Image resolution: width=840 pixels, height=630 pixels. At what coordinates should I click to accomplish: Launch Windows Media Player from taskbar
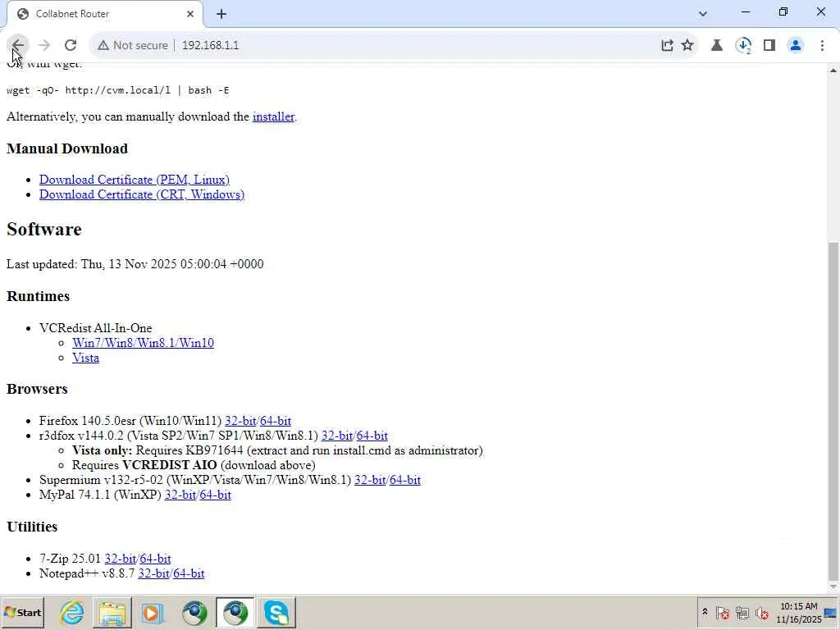point(152,612)
